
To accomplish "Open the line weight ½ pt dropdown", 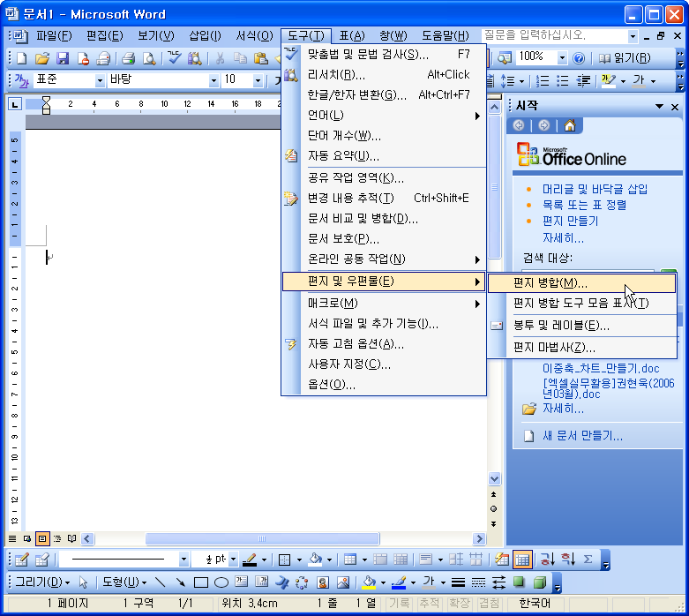I will pos(233,560).
